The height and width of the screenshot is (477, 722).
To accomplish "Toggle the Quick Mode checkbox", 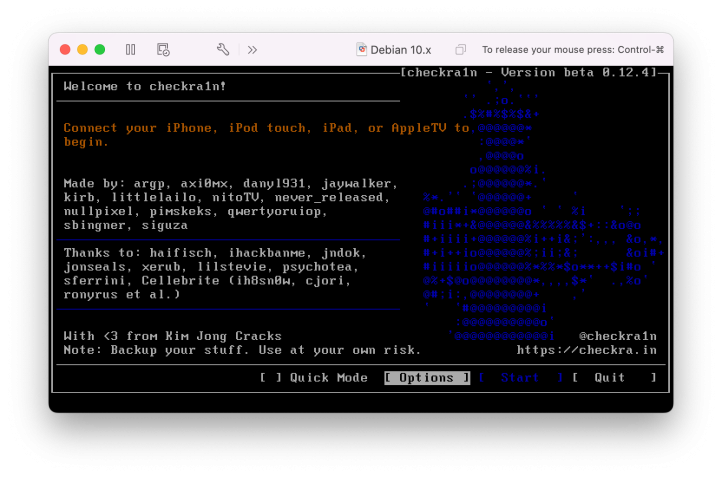I will point(271,378).
